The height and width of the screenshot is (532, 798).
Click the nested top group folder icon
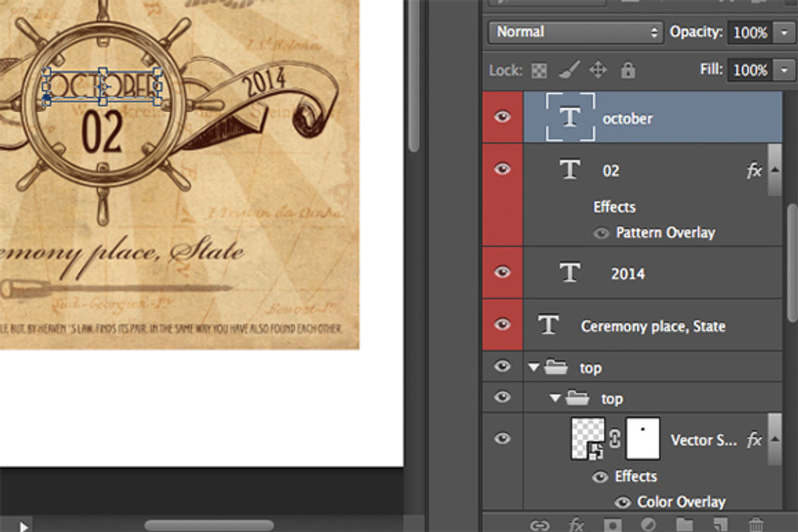pyautogui.click(x=577, y=398)
